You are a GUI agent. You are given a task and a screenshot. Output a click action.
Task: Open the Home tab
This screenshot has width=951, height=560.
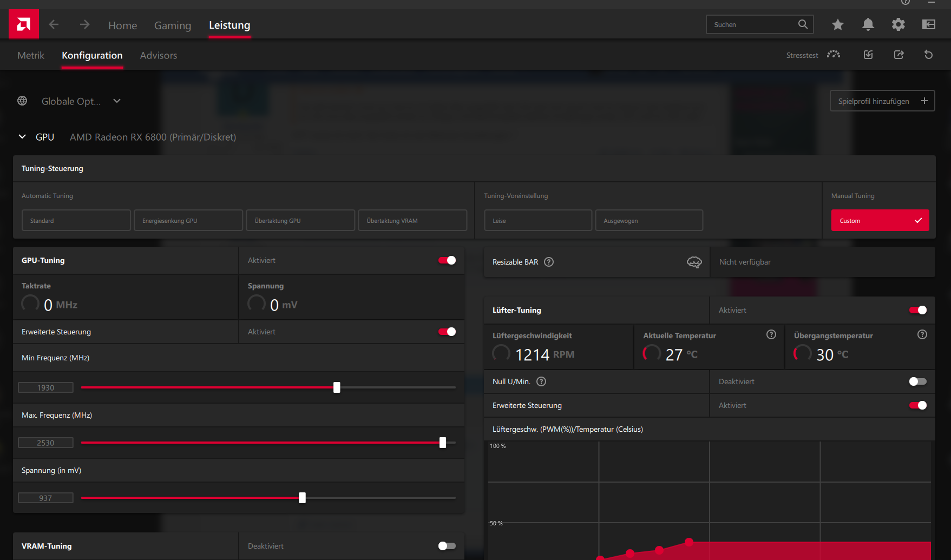[123, 25]
